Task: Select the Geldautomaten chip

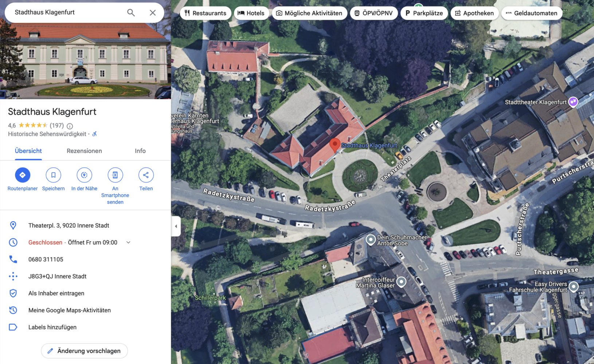Action: click(532, 13)
